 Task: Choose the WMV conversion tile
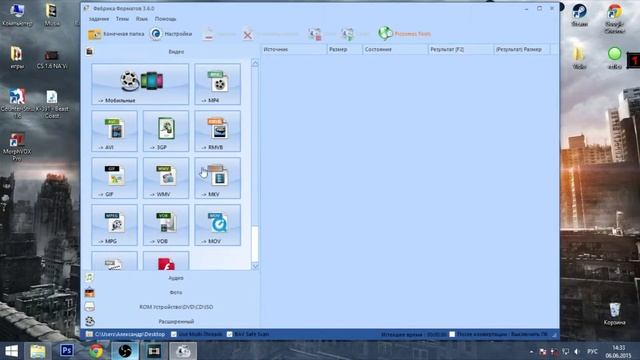166,178
